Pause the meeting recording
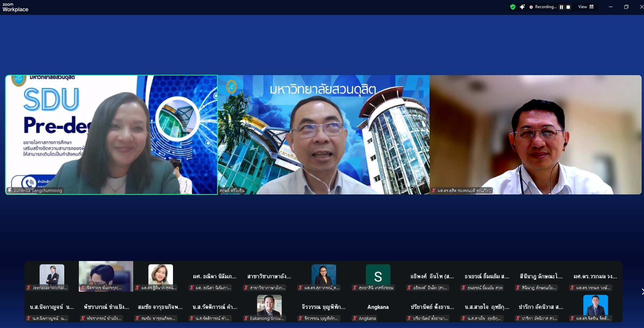644x328 pixels. coord(561,7)
